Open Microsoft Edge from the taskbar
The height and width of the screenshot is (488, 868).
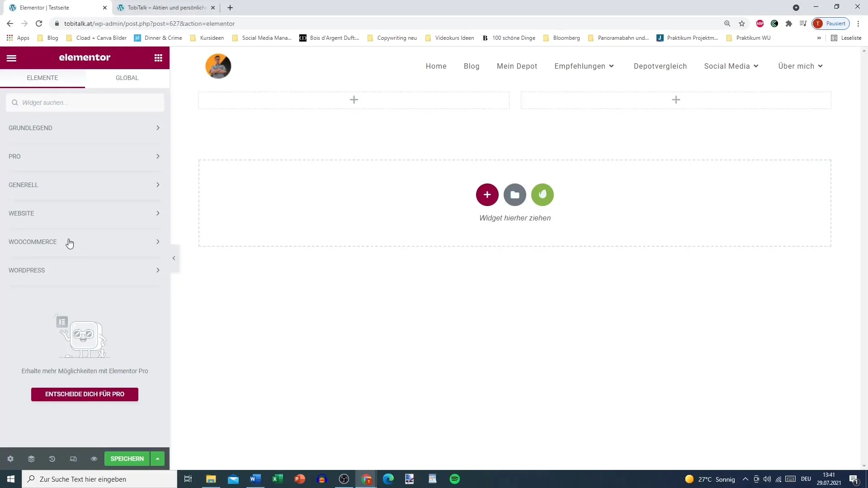pyautogui.click(x=388, y=479)
